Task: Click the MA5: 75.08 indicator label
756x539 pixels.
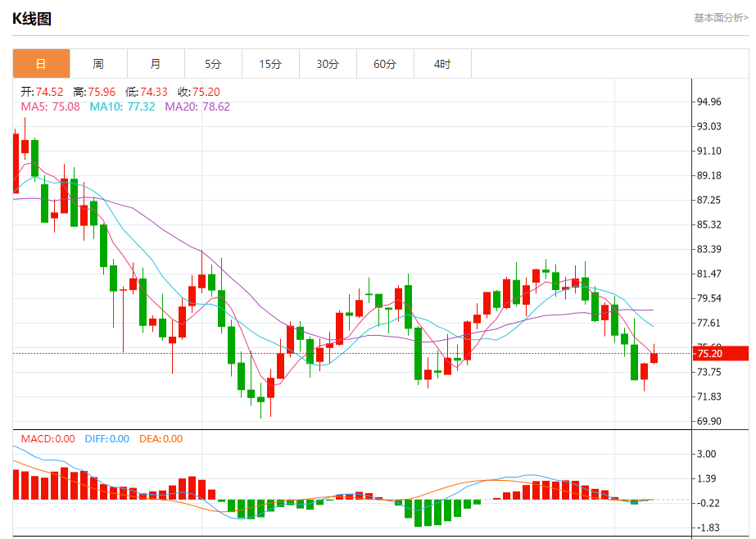Action: 50,106
